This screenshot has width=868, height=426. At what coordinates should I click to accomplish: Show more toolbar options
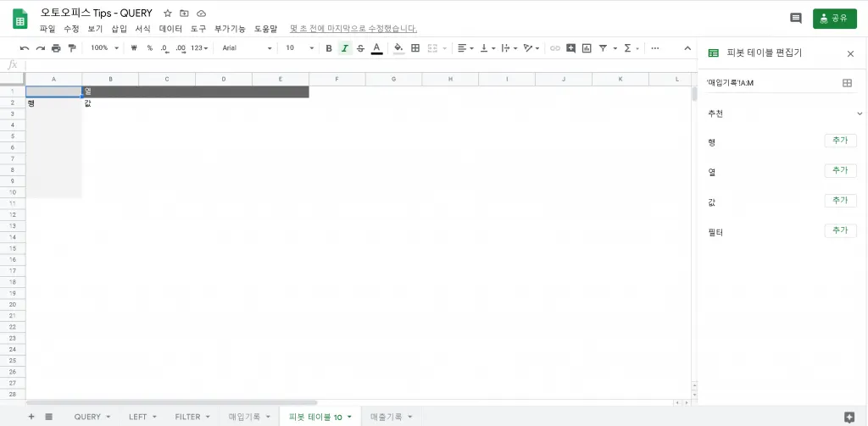655,48
